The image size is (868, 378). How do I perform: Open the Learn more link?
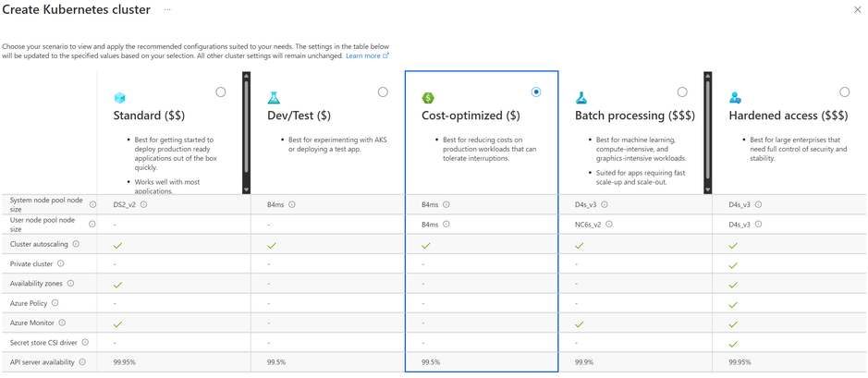click(x=368, y=55)
